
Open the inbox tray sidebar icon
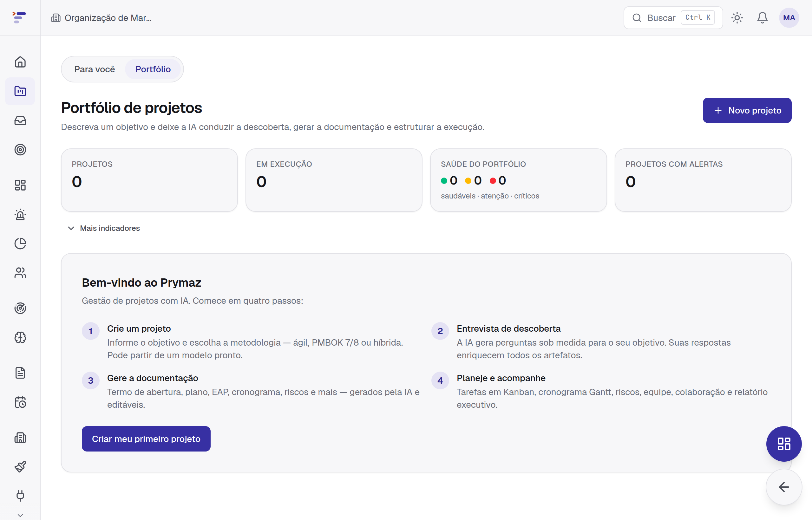20,120
